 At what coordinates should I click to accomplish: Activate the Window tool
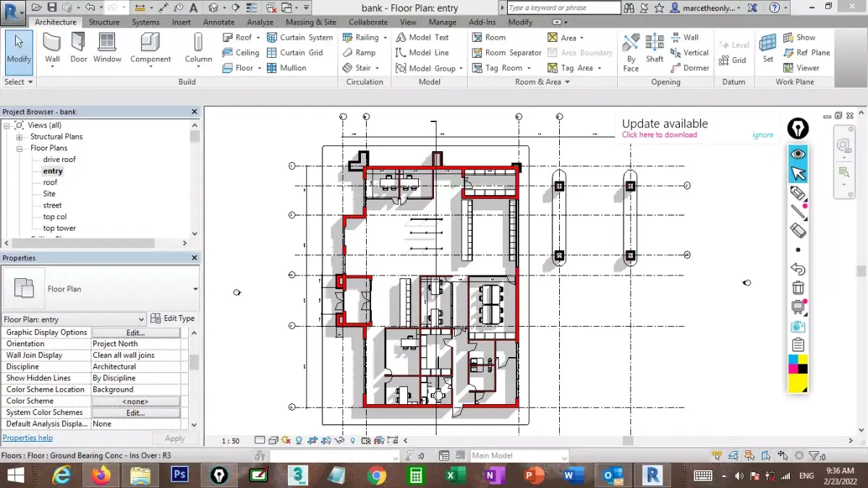107,48
